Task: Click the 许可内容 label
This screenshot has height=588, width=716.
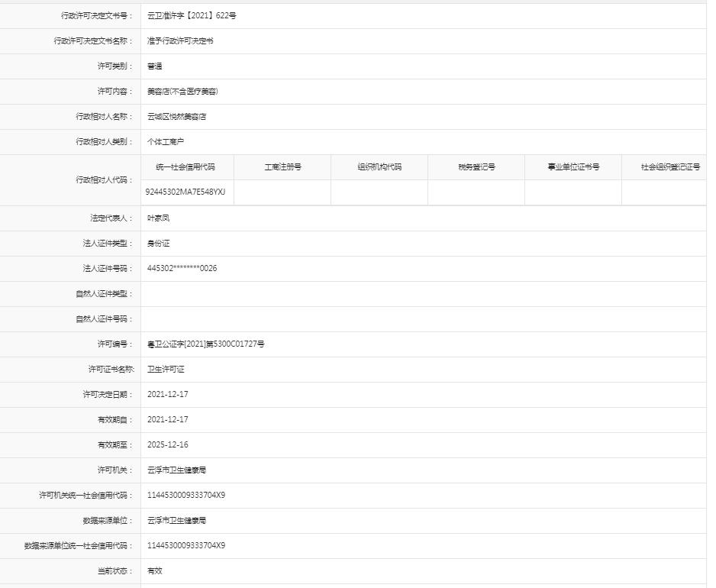Action: [115, 91]
